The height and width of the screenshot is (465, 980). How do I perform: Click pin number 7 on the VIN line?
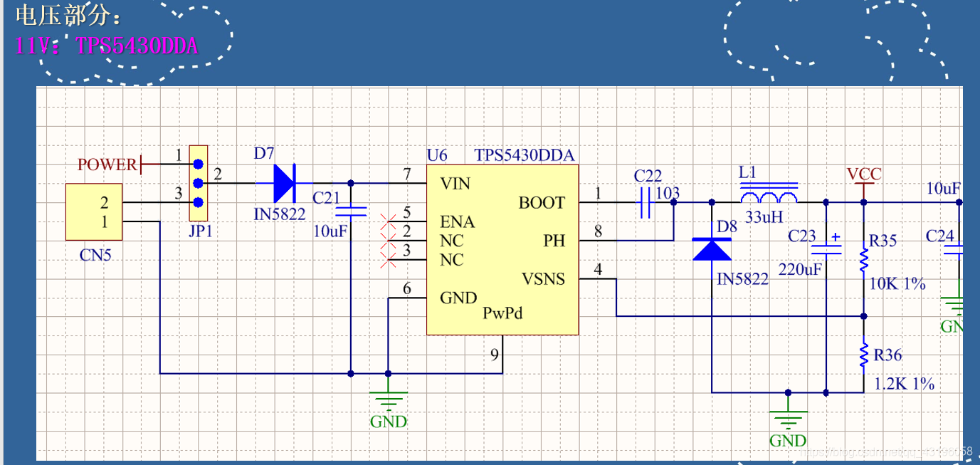[x=407, y=174]
